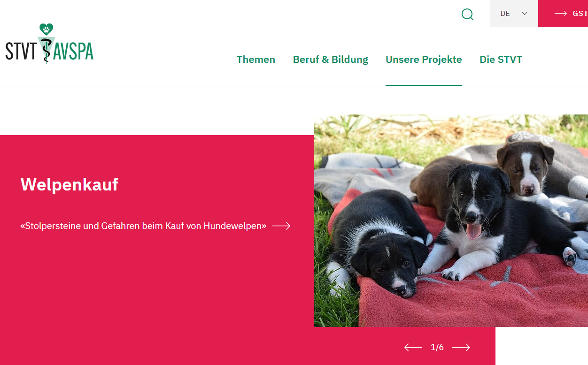Click the arrow icon beside GST

pos(561,14)
